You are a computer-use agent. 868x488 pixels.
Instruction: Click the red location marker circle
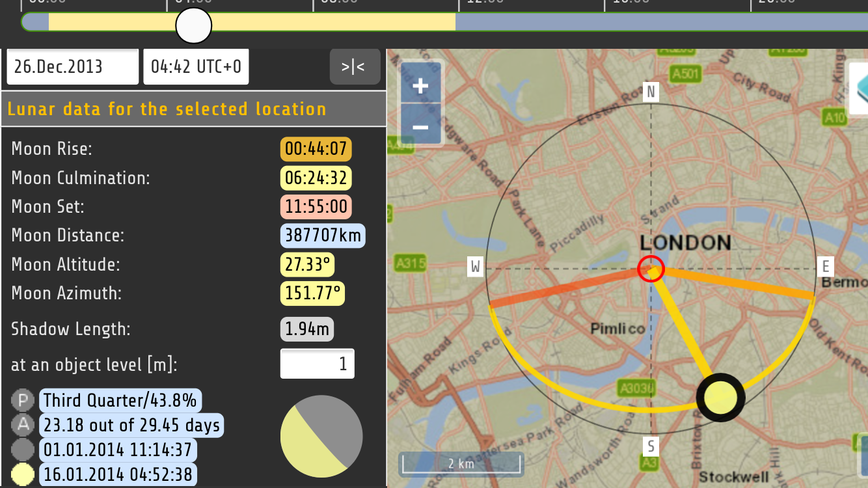(650, 268)
